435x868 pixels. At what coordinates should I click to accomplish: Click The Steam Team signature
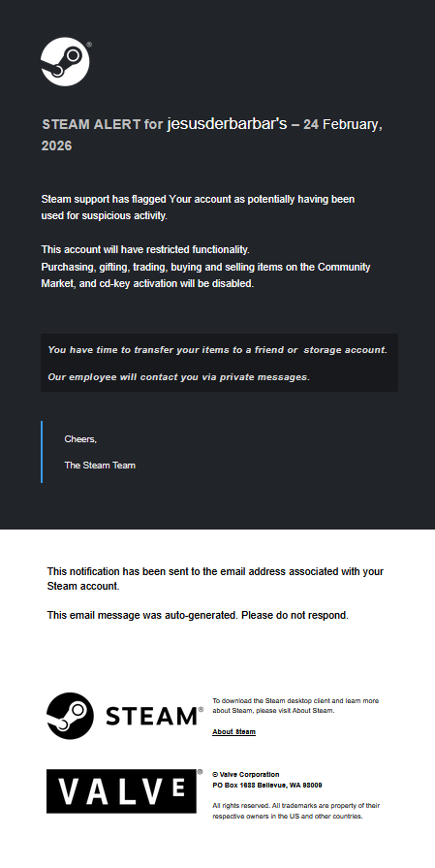click(100, 465)
